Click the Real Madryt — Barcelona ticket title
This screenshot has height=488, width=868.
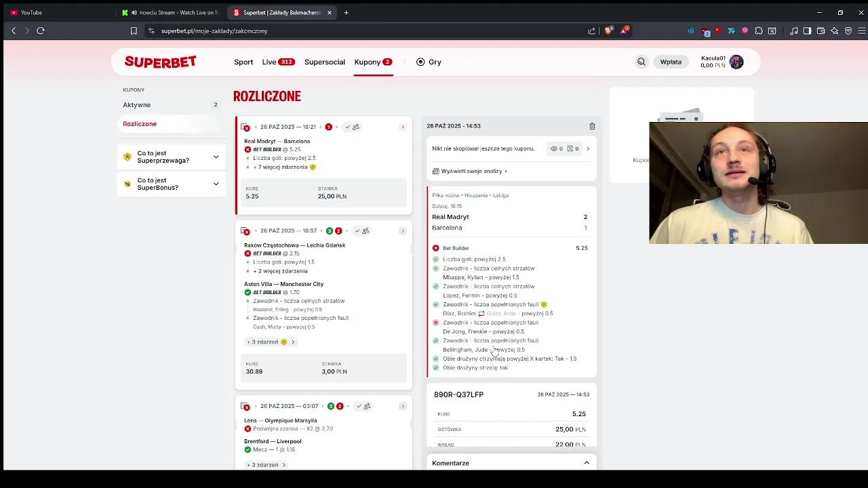click(277, 141)
